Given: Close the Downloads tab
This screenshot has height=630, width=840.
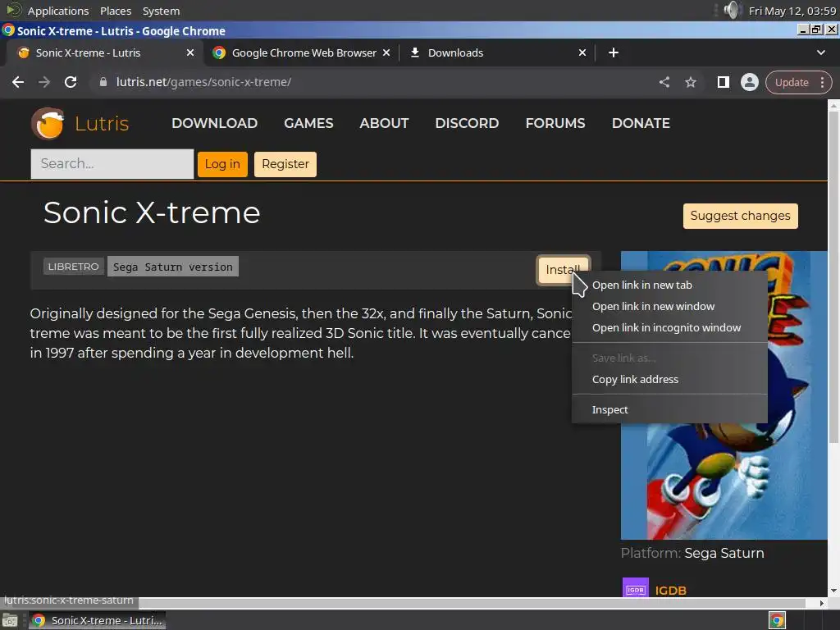Looking at the screenshot, I should (582, 52).
